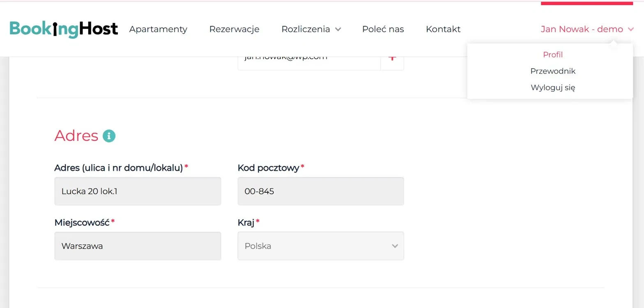This screenshot has height=308, width=644.
Task: Click the Miejscowość field containing Warszawa
Action: tap(138, 246)
